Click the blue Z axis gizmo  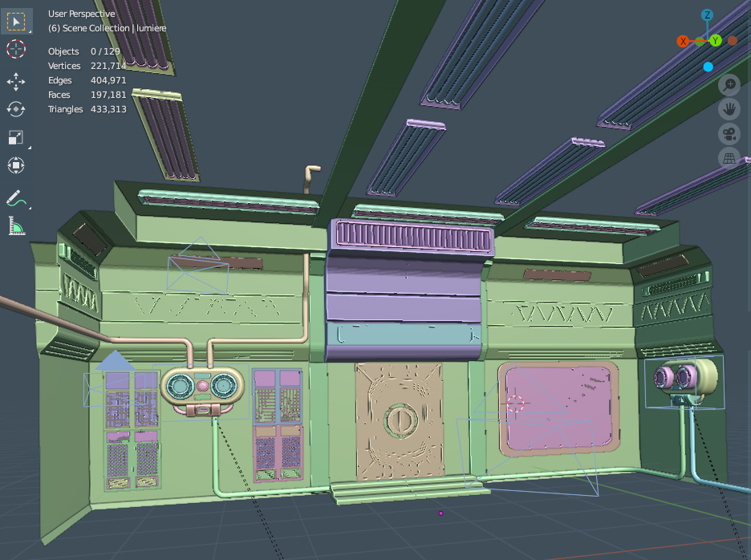pos(707,15)
